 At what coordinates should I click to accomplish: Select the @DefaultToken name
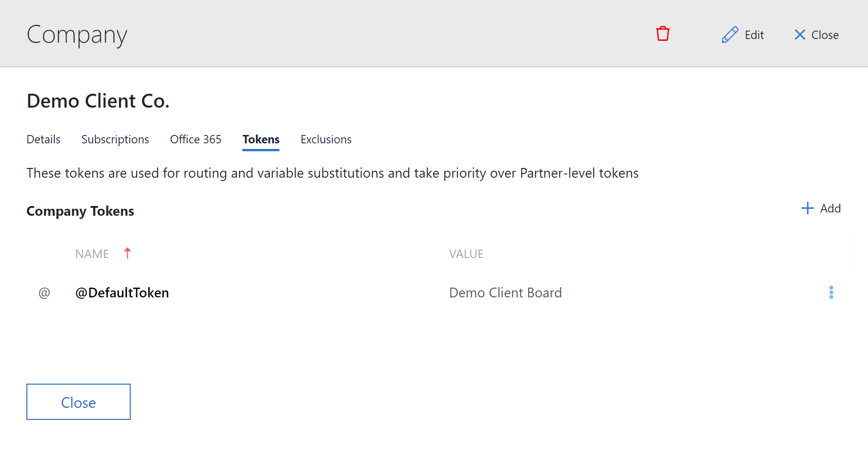[122, 293]
